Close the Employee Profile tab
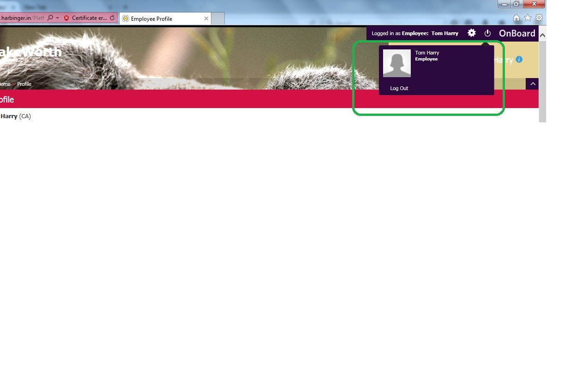 pos(206,18)
